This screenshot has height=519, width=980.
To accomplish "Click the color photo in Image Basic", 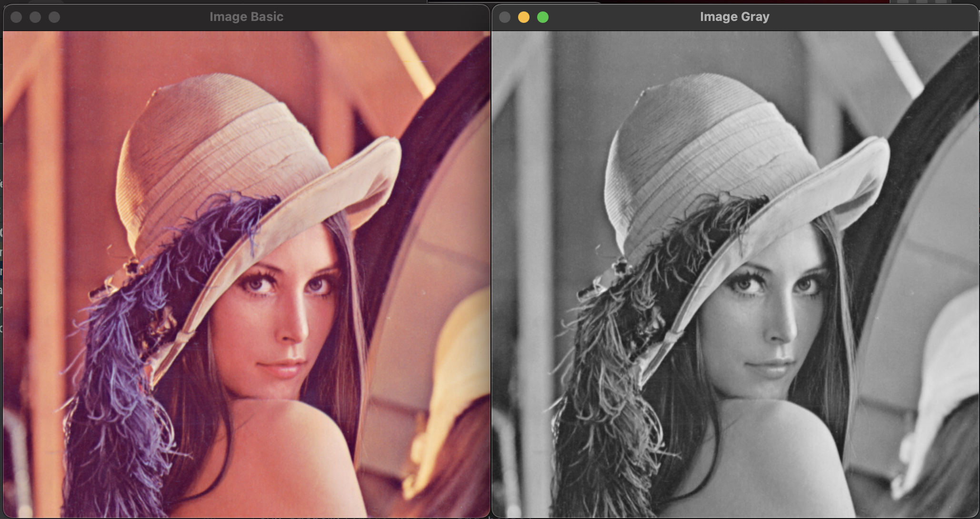I will click(246, 274).
